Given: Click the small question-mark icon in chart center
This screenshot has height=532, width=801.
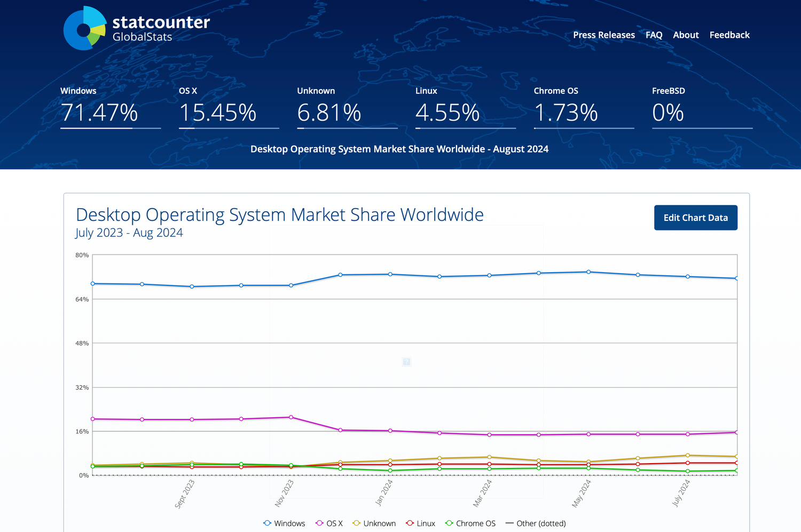Looking at the screenshot, I should [406, 362].
